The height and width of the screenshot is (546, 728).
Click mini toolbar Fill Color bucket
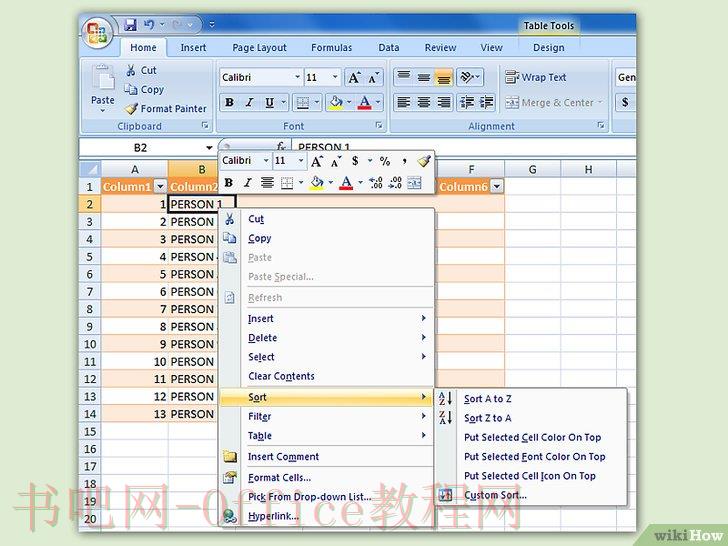(x=317, y=183)
